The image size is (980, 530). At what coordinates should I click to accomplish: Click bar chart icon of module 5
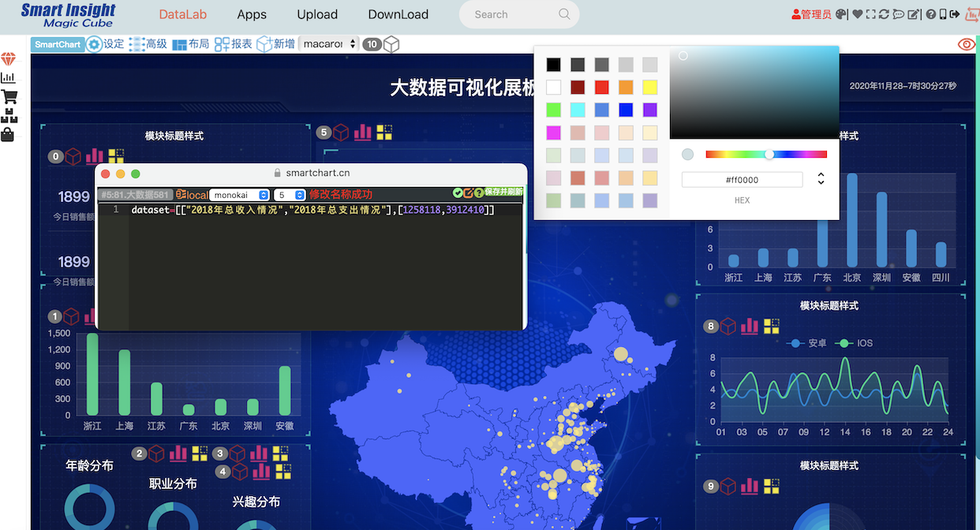(363, 132)
